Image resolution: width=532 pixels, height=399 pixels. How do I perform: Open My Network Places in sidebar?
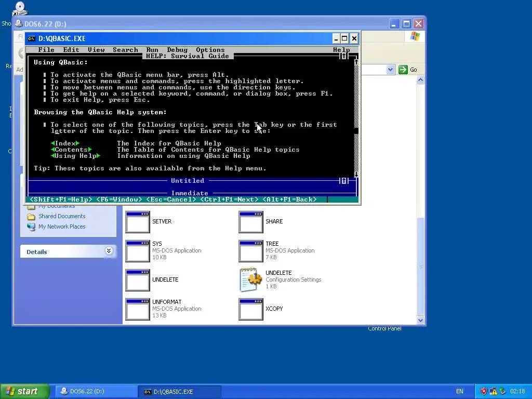(x=62, y=227)
